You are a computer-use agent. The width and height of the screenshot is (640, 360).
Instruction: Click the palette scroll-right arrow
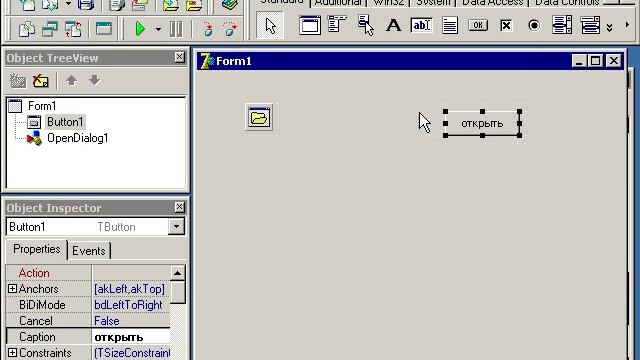coord(627,25)
